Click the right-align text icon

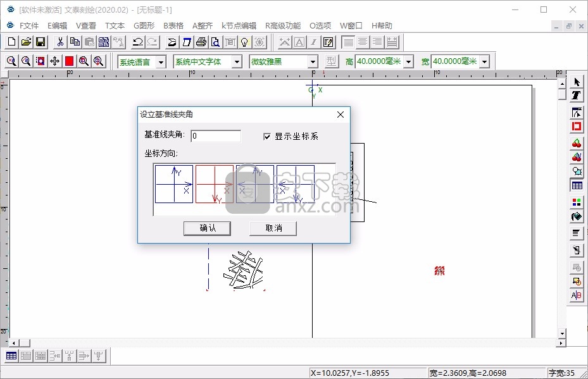(377, 42)
